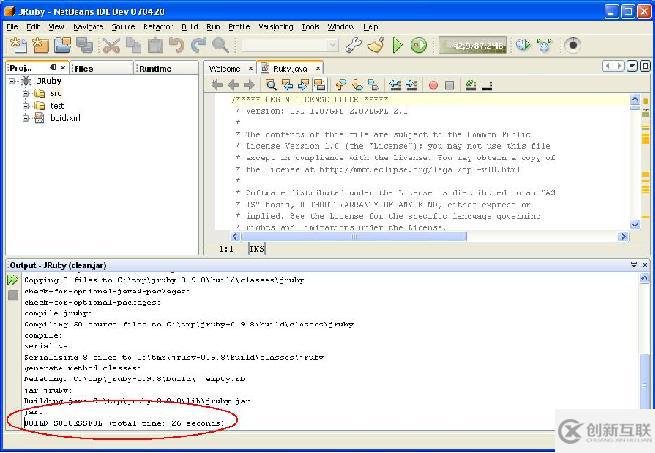
Task: Click the editor's scroll right arrow
Action: [x=623, y=237]
